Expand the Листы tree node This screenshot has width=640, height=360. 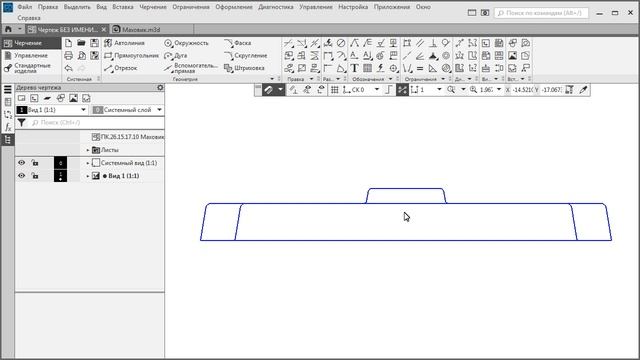pyautogui.click(x=88, y=150)
